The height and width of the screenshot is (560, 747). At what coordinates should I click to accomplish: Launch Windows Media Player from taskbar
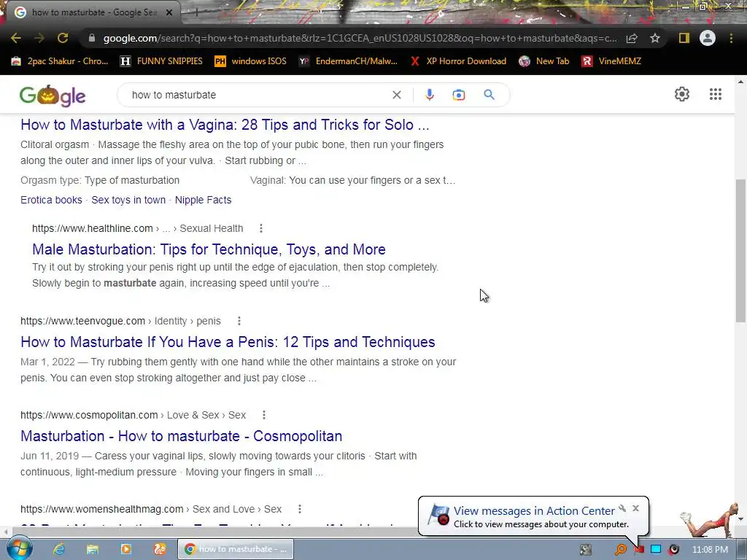pyautogui.click(x=125, y=550)
